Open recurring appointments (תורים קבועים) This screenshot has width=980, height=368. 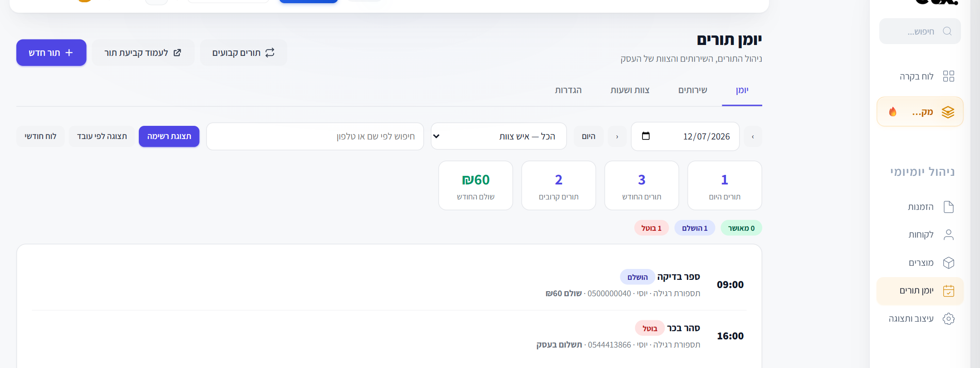coord(243,53)
